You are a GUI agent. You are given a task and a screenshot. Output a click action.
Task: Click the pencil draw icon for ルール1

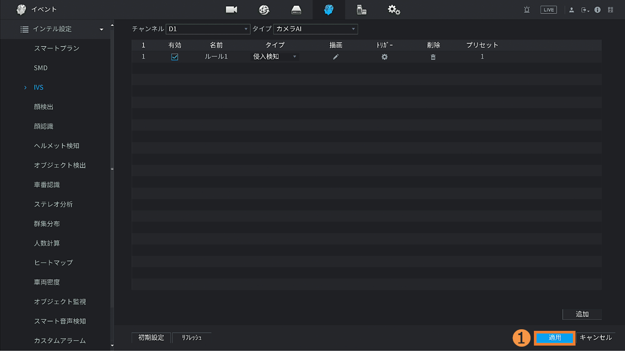pos(336,57)
